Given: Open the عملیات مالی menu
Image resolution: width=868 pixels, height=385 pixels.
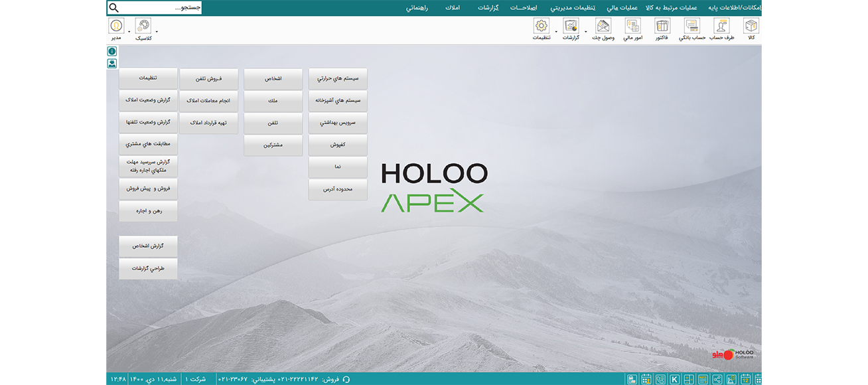Looking at the screenshot, I should point(622,7).
